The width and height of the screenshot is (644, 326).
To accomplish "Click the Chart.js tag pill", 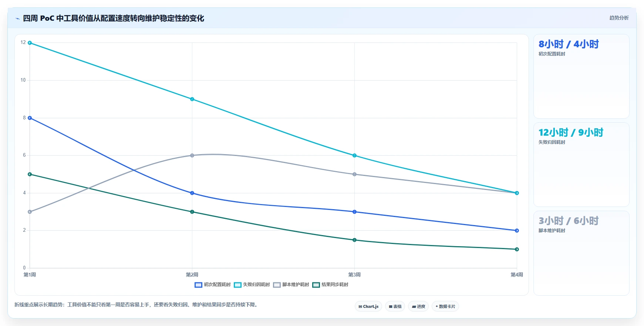I will pos(368,306).
